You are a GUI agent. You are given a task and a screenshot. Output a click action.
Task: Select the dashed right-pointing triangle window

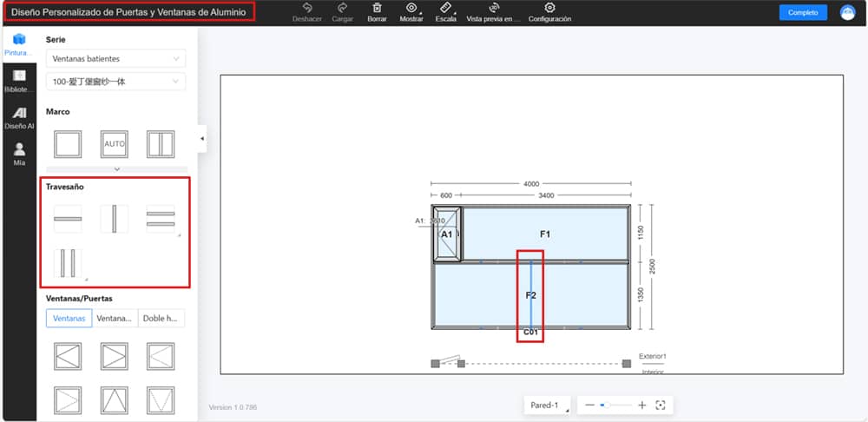pyautogui.click(x=68, y=400)
